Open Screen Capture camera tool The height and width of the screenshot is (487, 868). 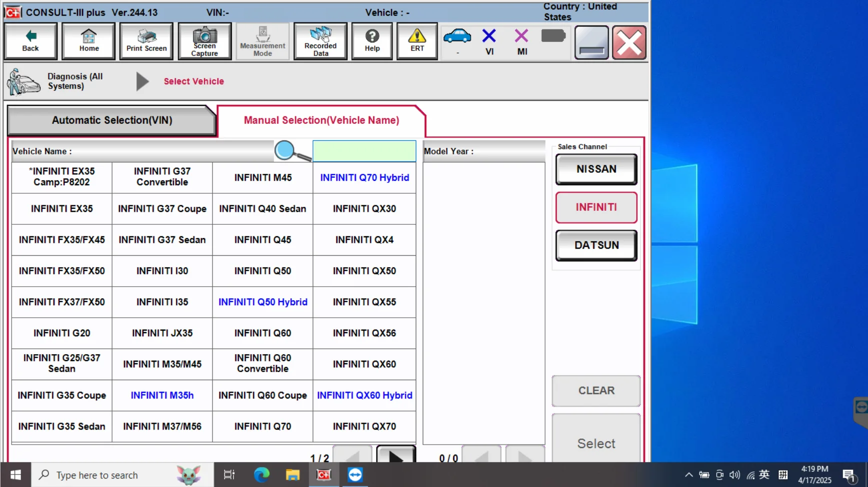[x=204, y=41]
